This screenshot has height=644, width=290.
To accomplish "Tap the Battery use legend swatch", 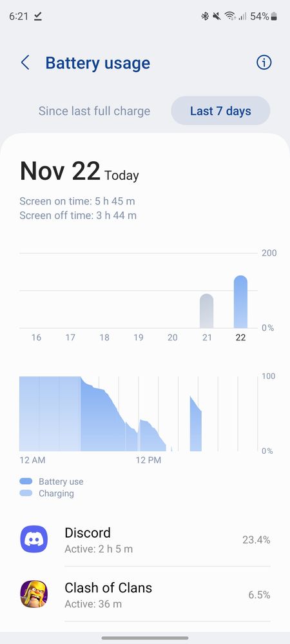I will [26, 482].
